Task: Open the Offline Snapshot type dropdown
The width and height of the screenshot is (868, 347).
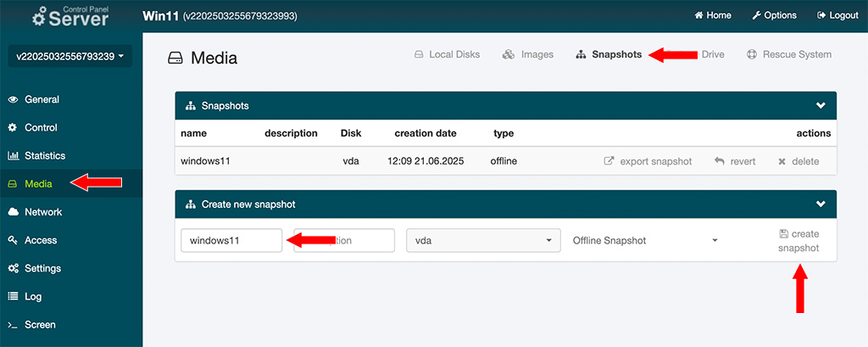Action: coord(646,241)
